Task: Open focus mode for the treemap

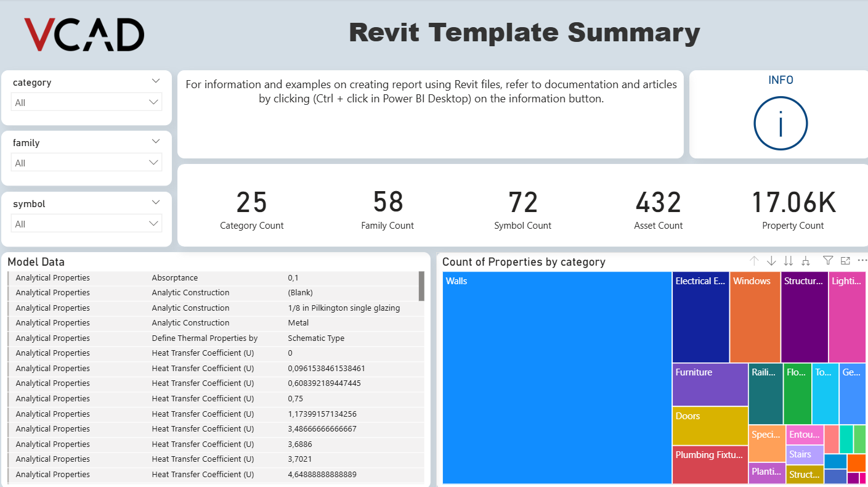Action: [x=845, y=261]
